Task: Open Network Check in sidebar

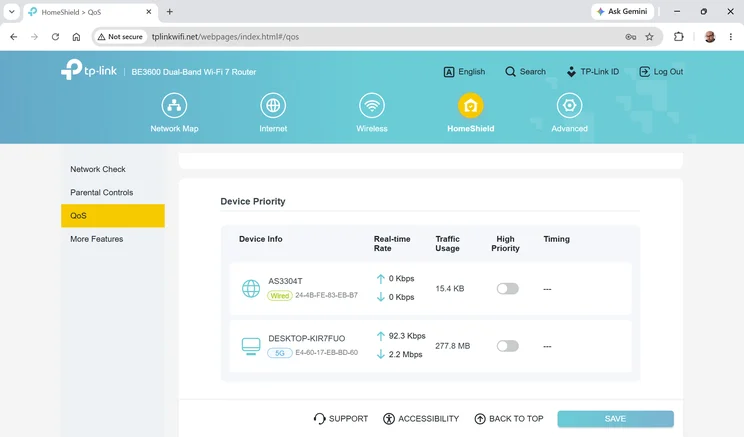Action: pos(98,169)
